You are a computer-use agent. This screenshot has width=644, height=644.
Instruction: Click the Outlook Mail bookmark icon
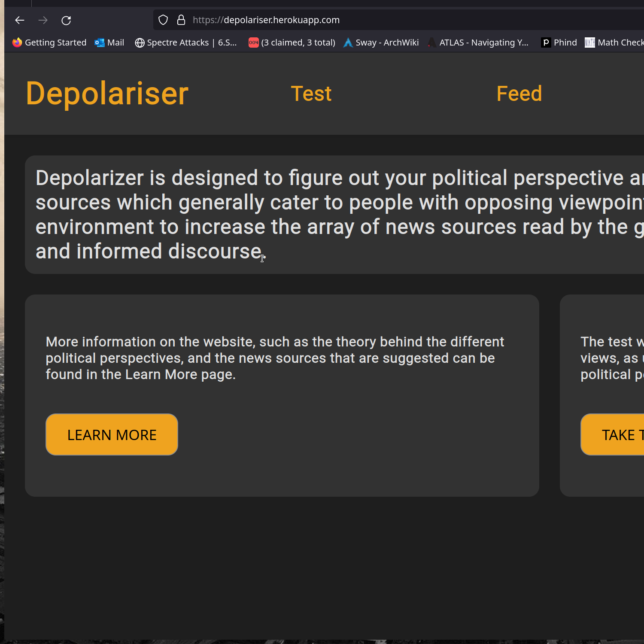99,43
